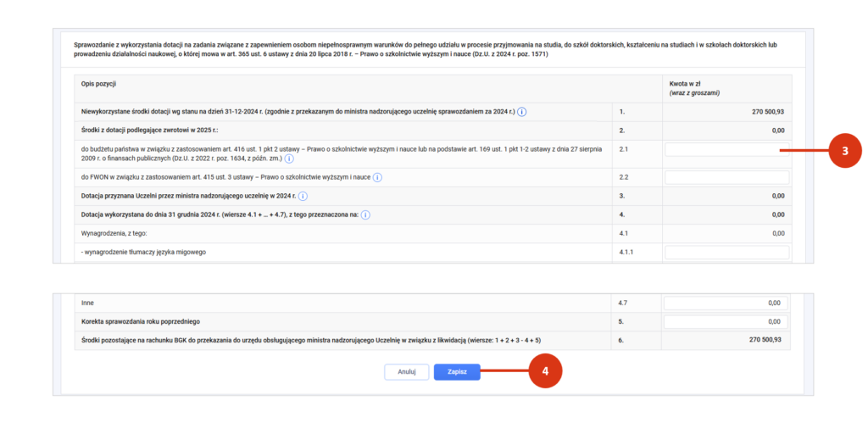Click amount input field for row 2.1
868x434 pixels.
pyautogui.click(x=726, y=150)
